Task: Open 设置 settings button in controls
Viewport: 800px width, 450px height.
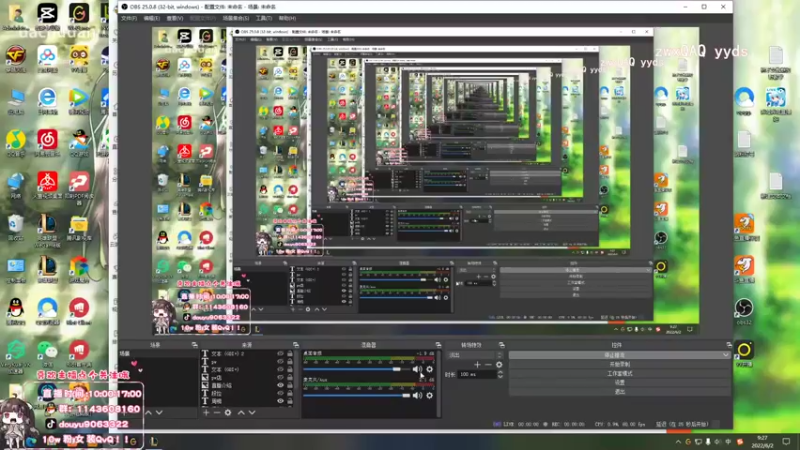Action: click(x=620, y=383)
